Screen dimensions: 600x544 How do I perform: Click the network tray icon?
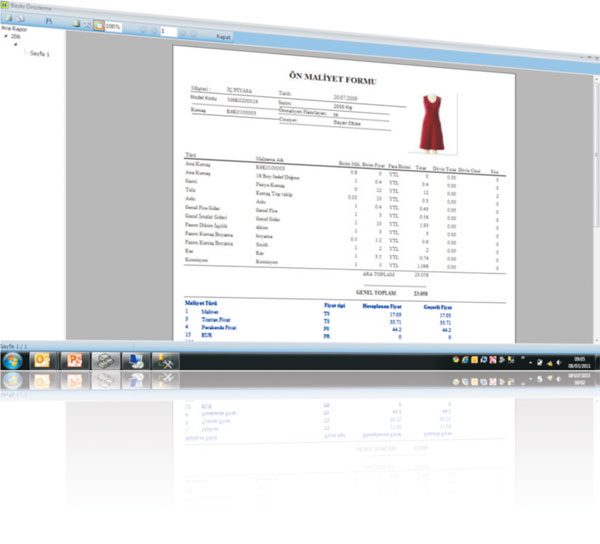pos(549,363)
